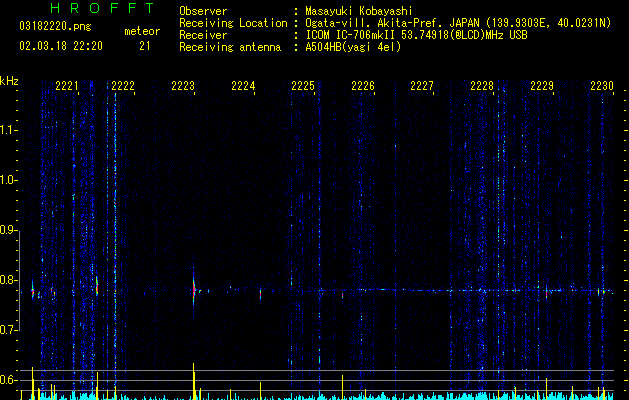Click the 1.0 kHz axis label
The image size is (629, 400).
[7, 180]
